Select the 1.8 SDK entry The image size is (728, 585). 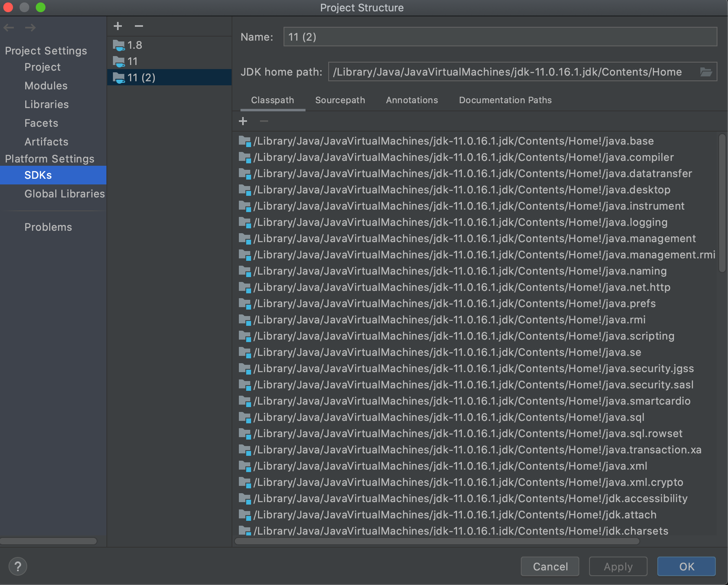[x=169, y=45]
